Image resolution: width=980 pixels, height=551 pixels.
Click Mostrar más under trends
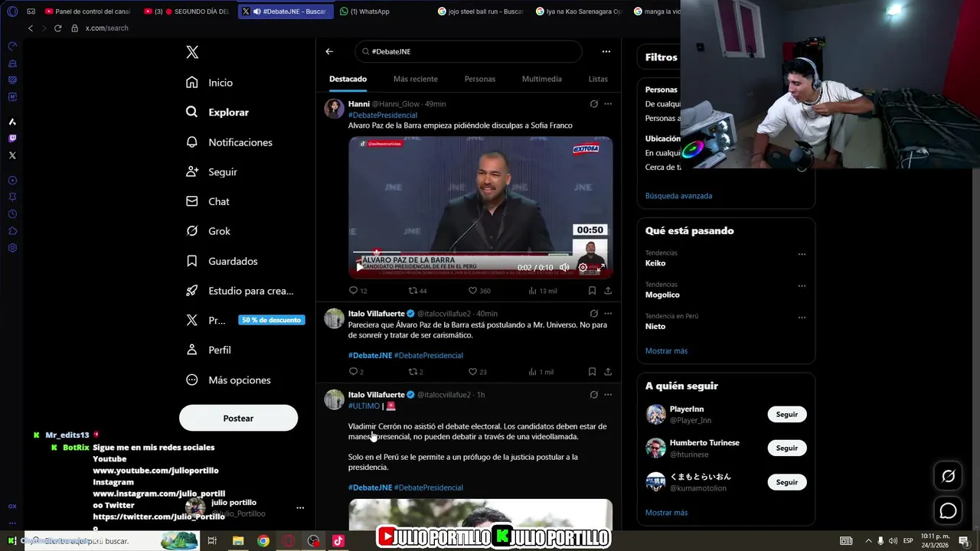pyautogui.click(x=666, y=350)
